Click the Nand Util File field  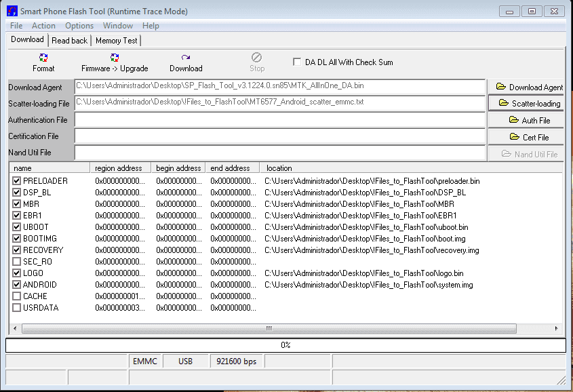[280, 153]
